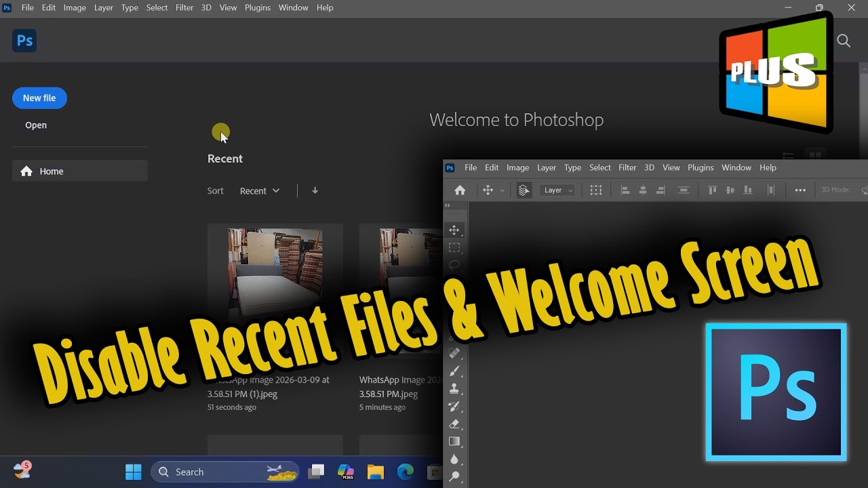Viewport: 868px width, 488px height.
Task: Toggle Show Transform Controls
Action: (x=596, y=190)
